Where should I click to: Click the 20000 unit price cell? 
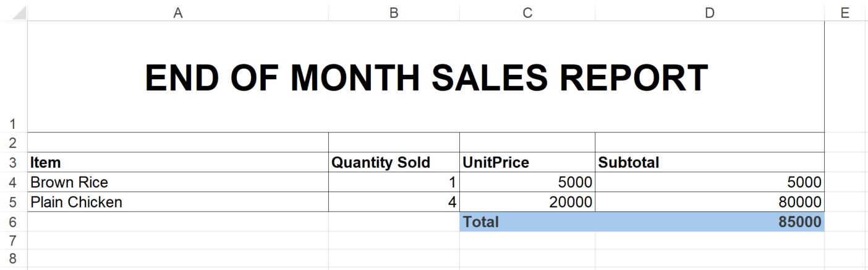point(527,202)
